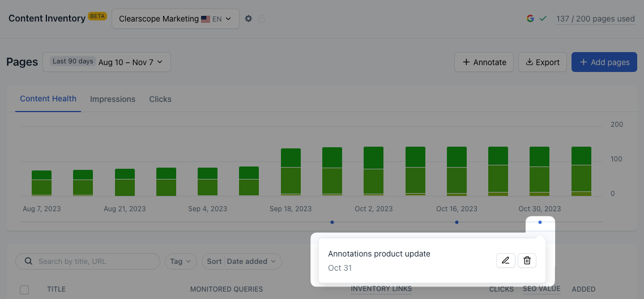Click the Aug 21, 2023 axis label
The image size is (644, 299).
(x=125, y=208)
